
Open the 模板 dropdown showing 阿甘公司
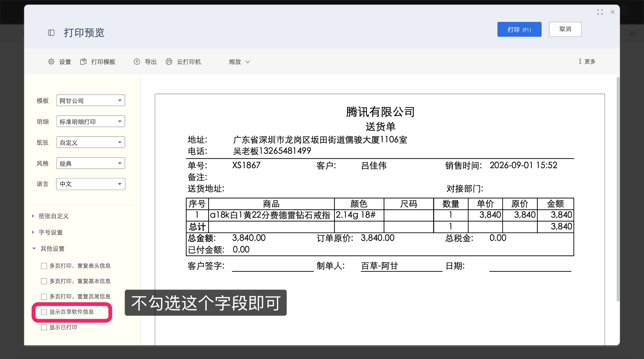[x=90, y=100]
